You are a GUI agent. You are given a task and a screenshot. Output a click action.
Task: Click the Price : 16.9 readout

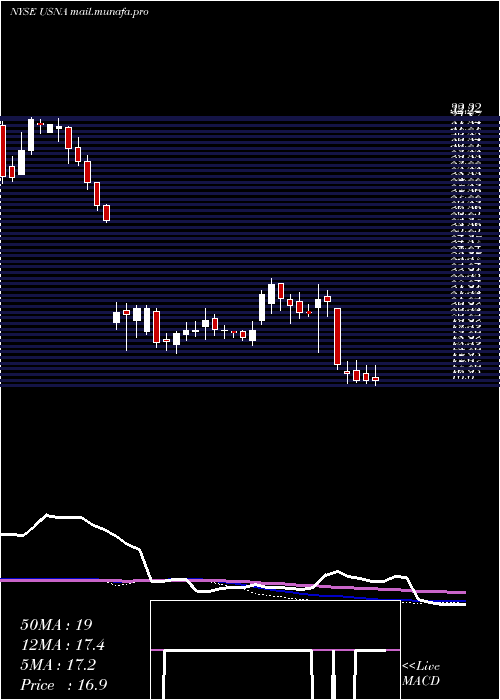click(x=63, y=685)
